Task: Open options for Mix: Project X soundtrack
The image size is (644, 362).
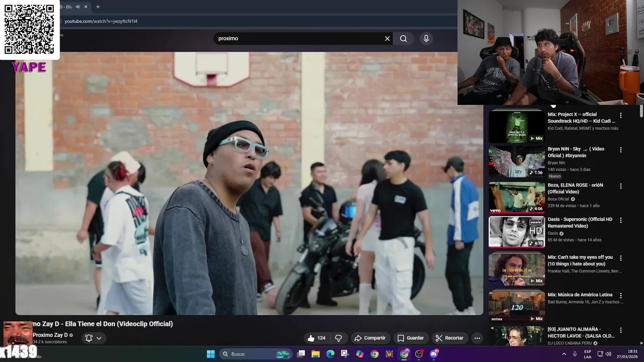Action: [620, 115]
